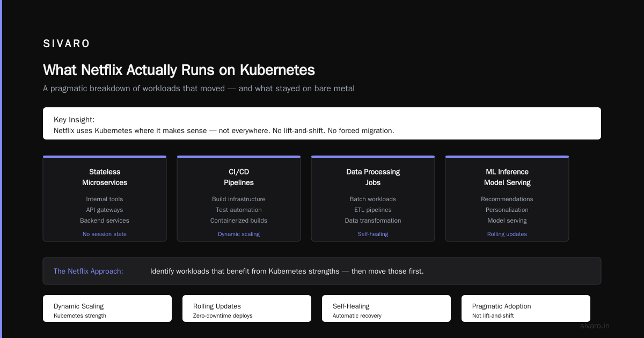Screen dimensions: 644x338
Task: Click the Key Insight heading
Action: 74,120
